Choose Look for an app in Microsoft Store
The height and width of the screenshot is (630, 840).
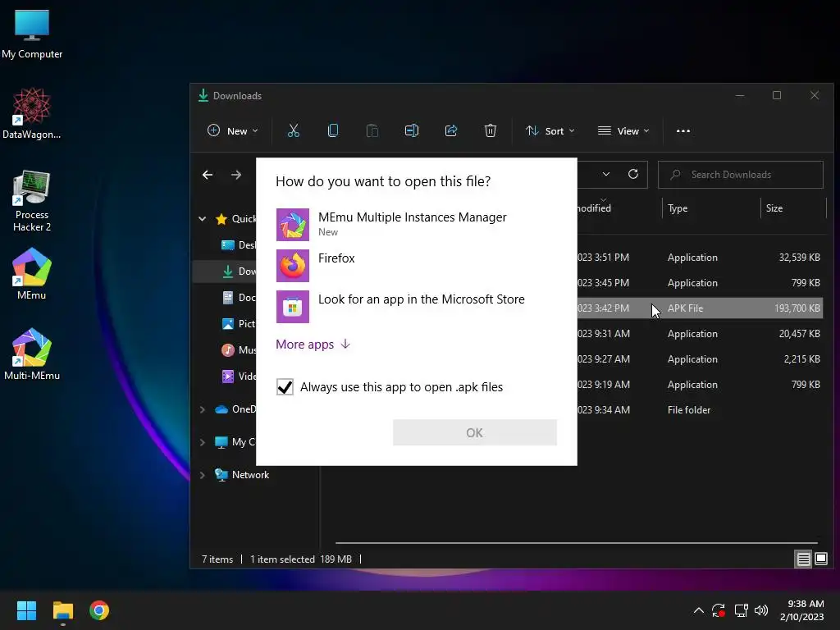coord(421,299)
